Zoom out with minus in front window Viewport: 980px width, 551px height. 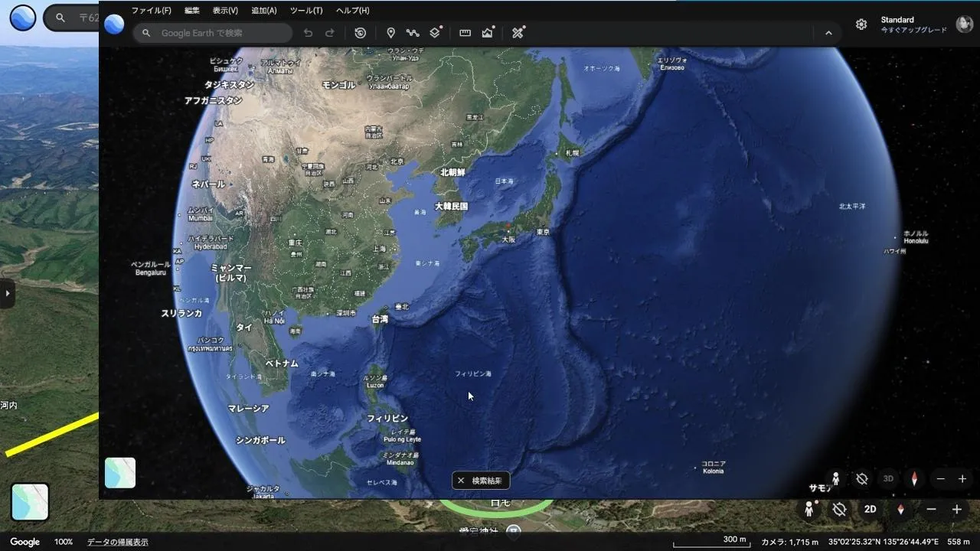point(940,479)
